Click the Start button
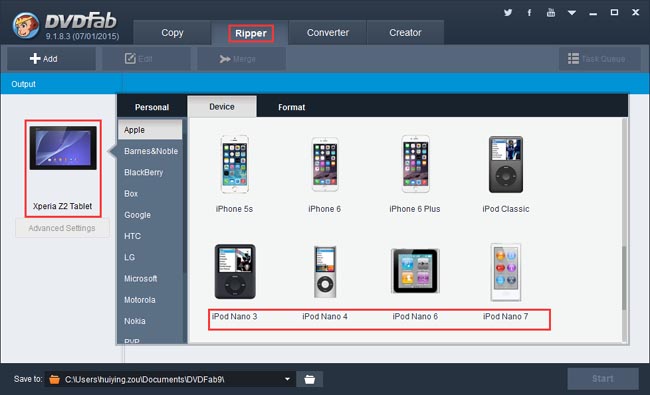 tap(603, 378)
